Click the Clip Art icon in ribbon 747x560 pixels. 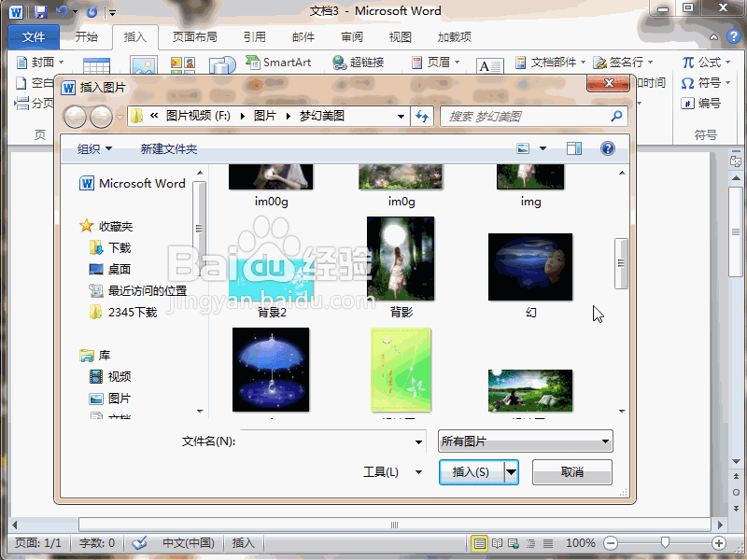[x=183, y=65]
